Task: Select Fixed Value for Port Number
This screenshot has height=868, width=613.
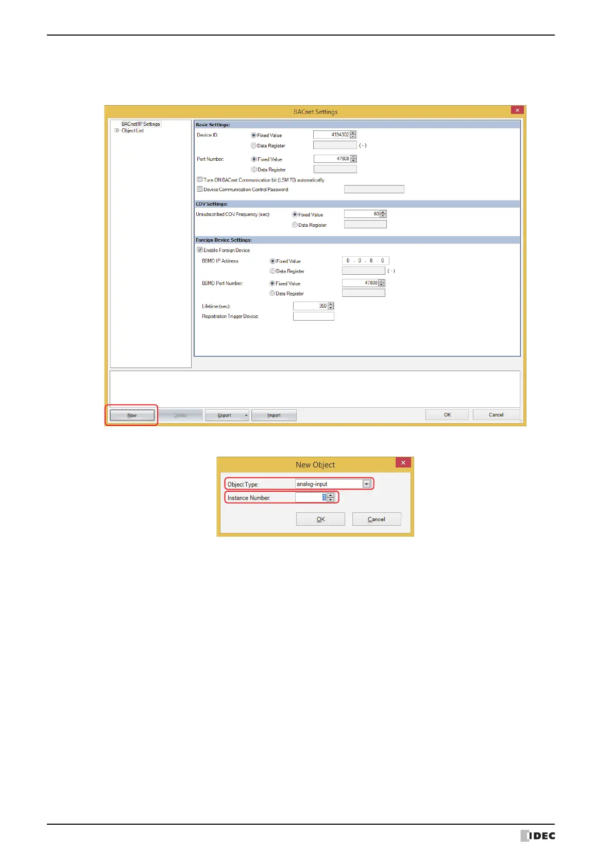Action: [253, 159]
